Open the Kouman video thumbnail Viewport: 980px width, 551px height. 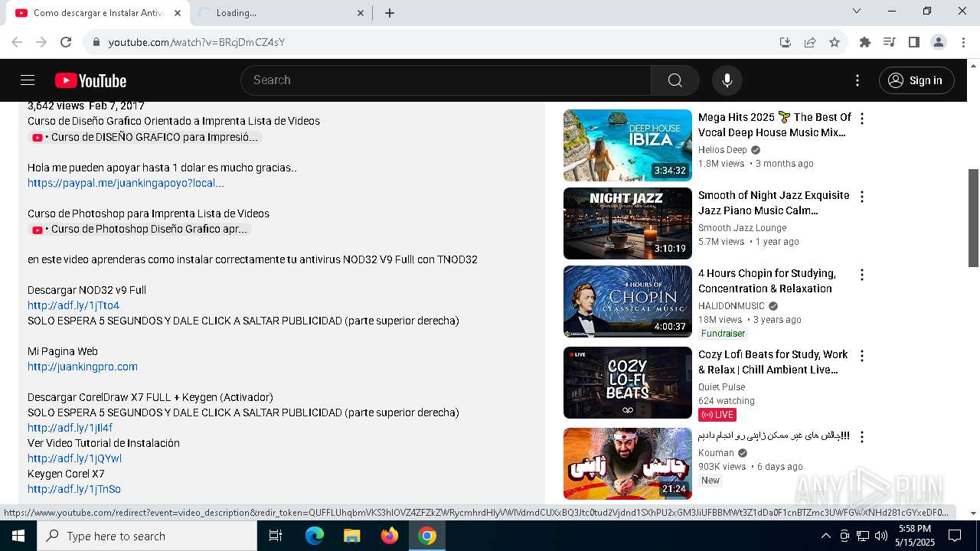628,464
